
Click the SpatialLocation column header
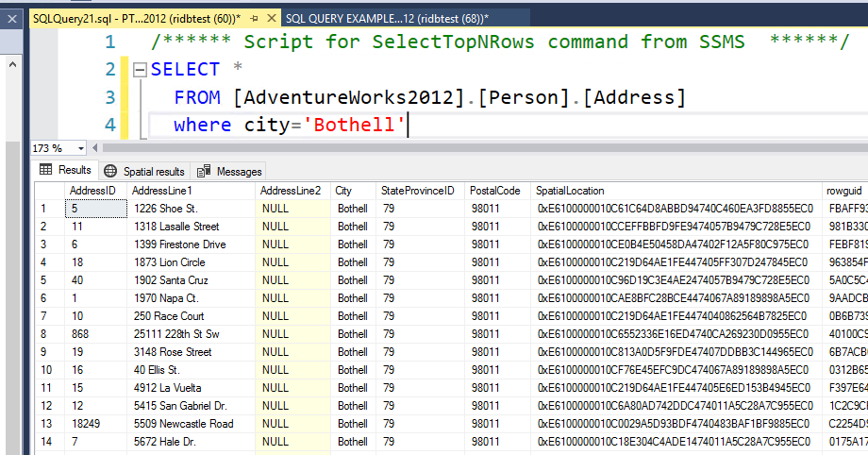[676, 191]
